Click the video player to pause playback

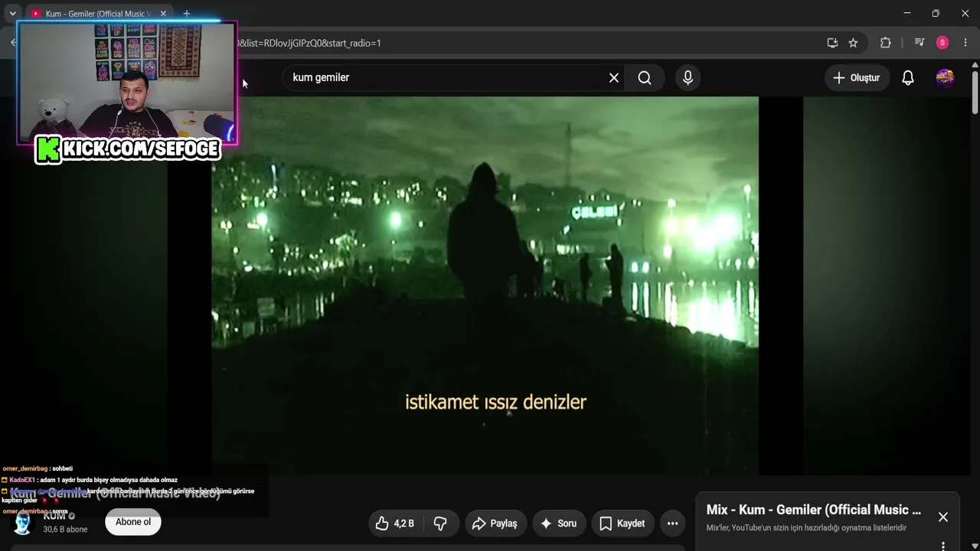(485, 285)
